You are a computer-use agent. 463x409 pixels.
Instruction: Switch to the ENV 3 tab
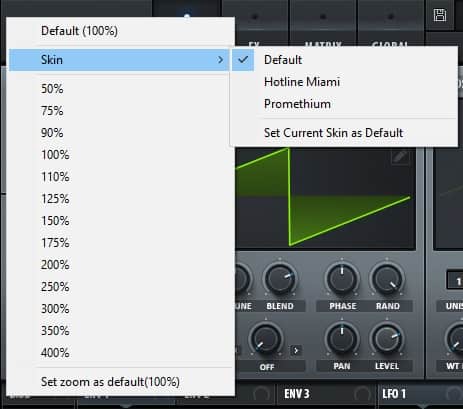tap(296, 394)
